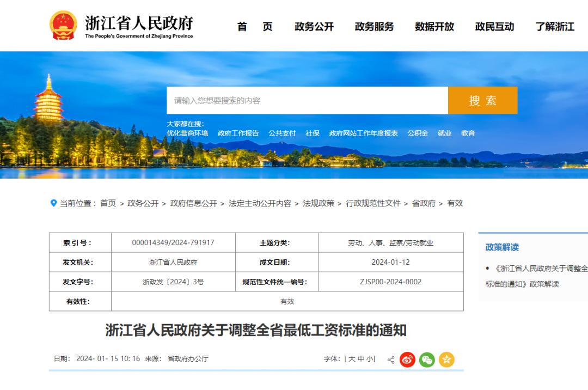Click the publish date 2024-01-15 10:16
This screenshot has width=588, height=390.
coord(108,359)
